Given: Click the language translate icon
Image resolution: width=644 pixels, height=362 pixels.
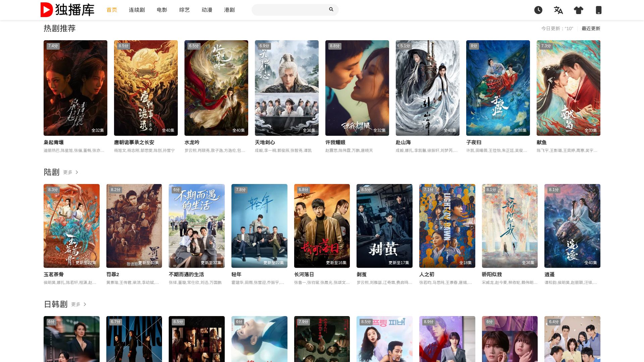Looking at the screenshot, I should tap(558, 10).
